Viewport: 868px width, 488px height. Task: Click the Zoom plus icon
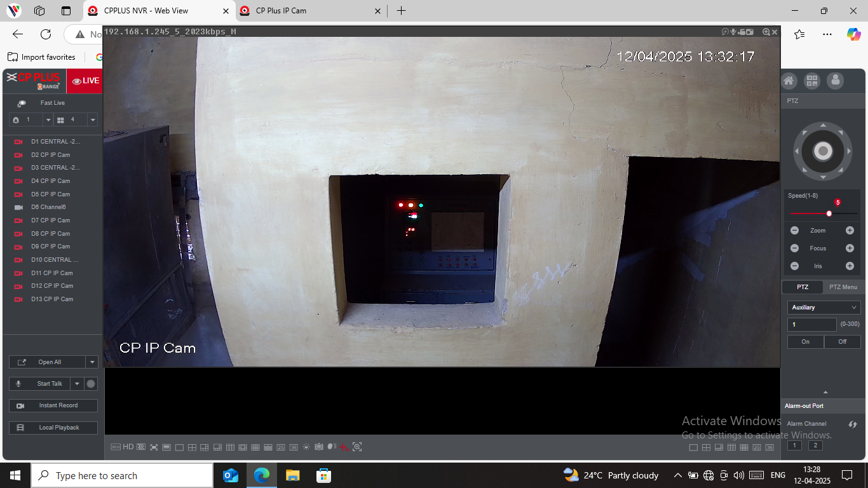tap(850, 231)
